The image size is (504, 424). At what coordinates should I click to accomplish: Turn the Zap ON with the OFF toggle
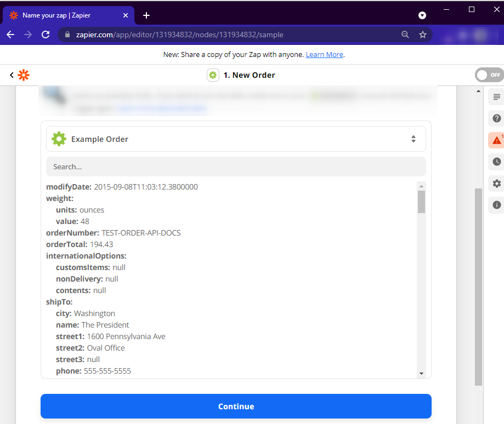pos(489,75)
